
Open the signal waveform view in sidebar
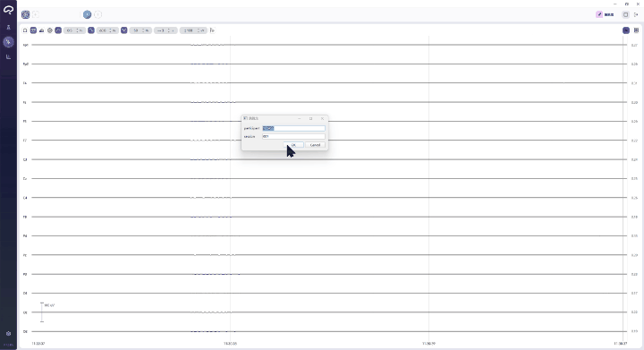(8, 42)
